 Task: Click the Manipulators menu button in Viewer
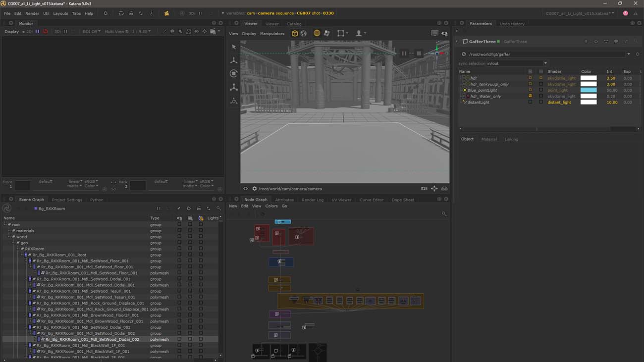click(x=272, y=34)
